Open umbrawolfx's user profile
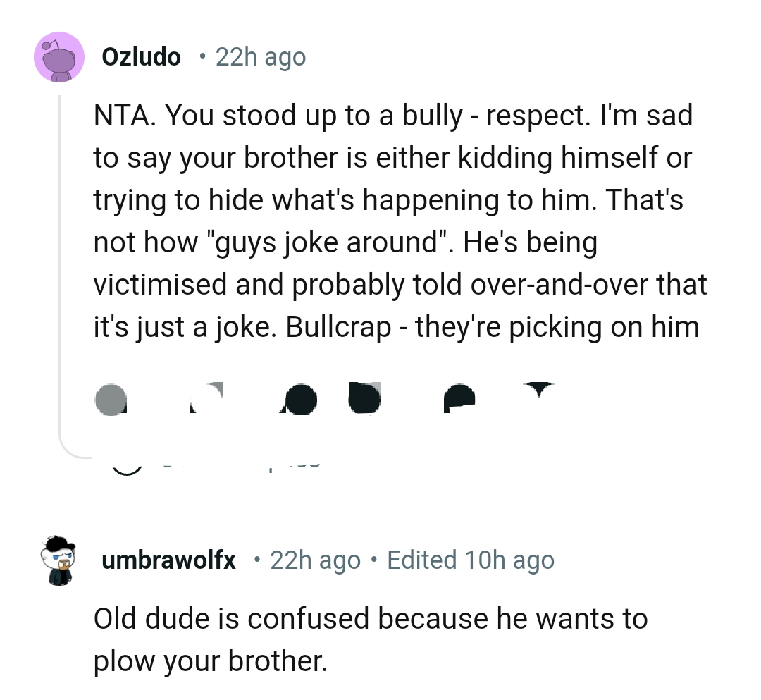Screen dimensions: 761x700 (x=169, y=560)
